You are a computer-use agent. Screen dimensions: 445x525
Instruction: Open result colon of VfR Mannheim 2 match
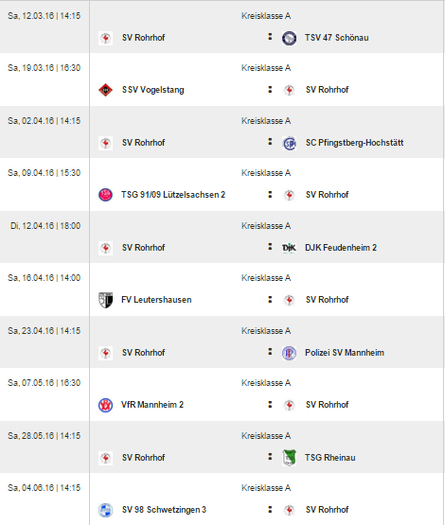point(270,404)
